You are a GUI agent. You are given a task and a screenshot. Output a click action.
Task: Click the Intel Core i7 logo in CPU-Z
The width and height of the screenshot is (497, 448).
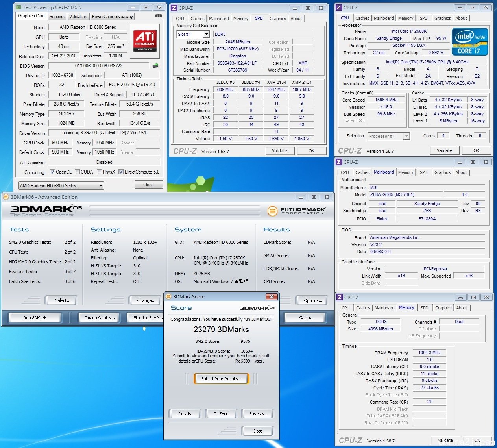tap(470, 42)
